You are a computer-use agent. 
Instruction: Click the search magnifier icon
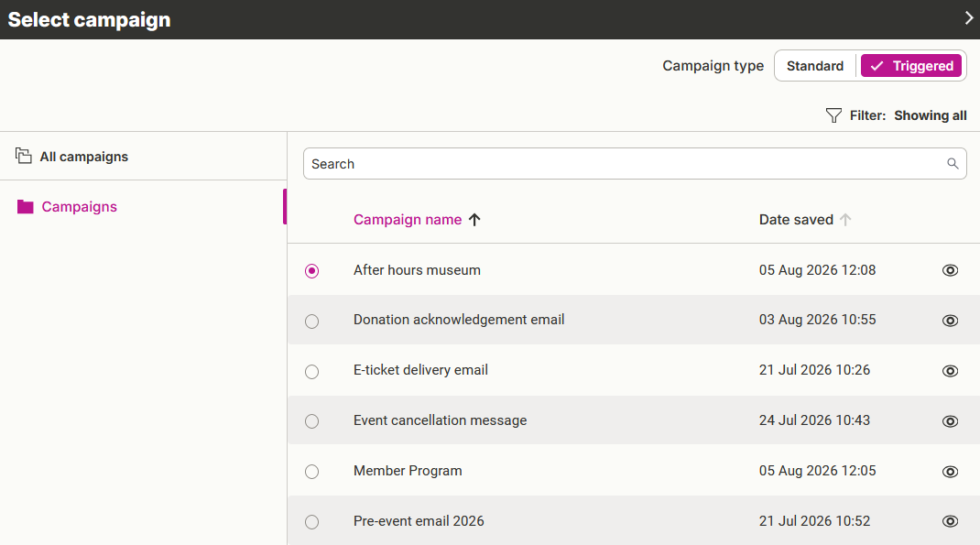coord(953,164)
